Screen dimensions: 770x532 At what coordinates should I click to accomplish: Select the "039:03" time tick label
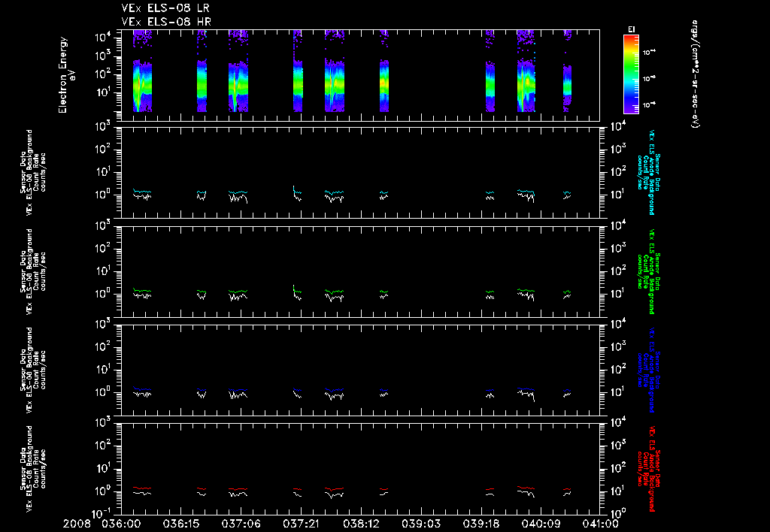tap(420, 524)
